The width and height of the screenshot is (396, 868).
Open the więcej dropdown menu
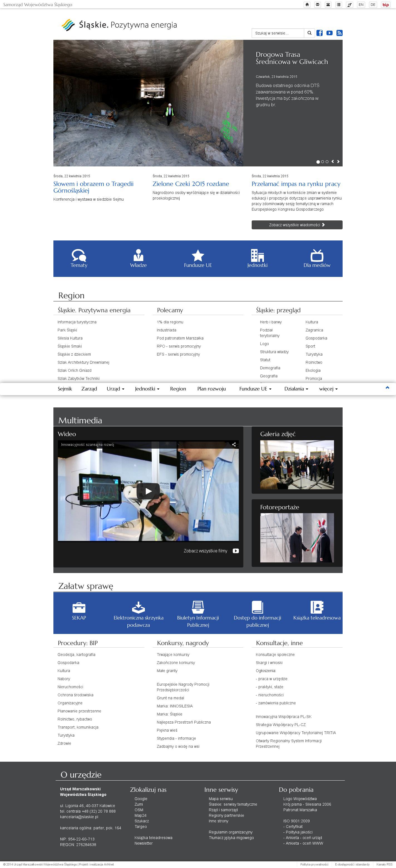328,388
